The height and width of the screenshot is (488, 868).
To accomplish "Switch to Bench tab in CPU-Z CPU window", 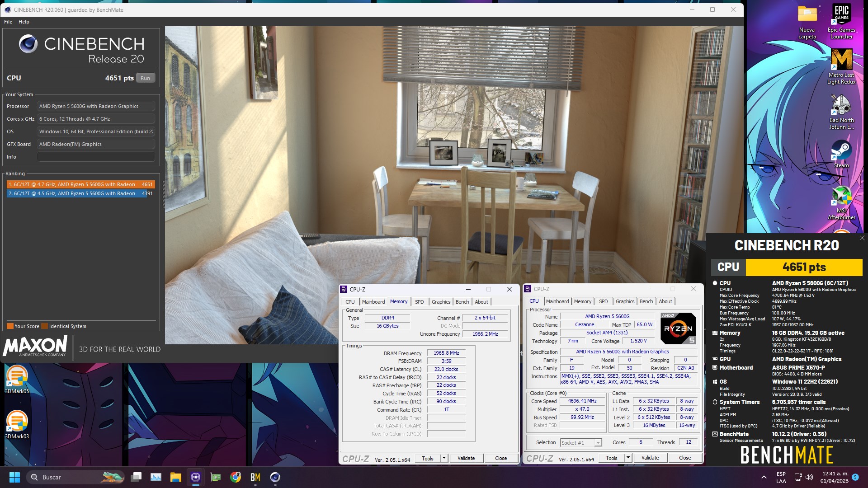I will pos(646,301).
